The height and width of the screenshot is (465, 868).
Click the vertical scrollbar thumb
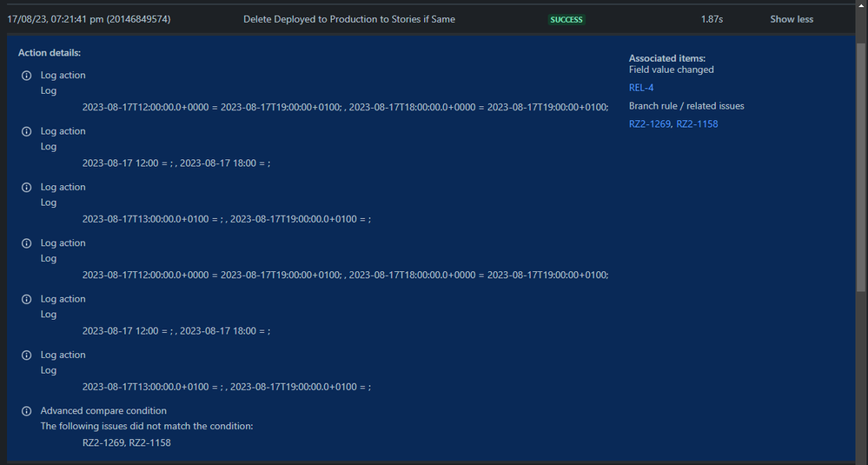(x=861, y=166)
